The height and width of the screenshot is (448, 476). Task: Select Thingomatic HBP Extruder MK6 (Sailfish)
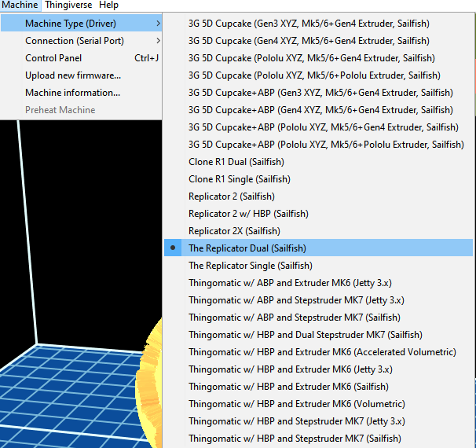click(318, 387)
